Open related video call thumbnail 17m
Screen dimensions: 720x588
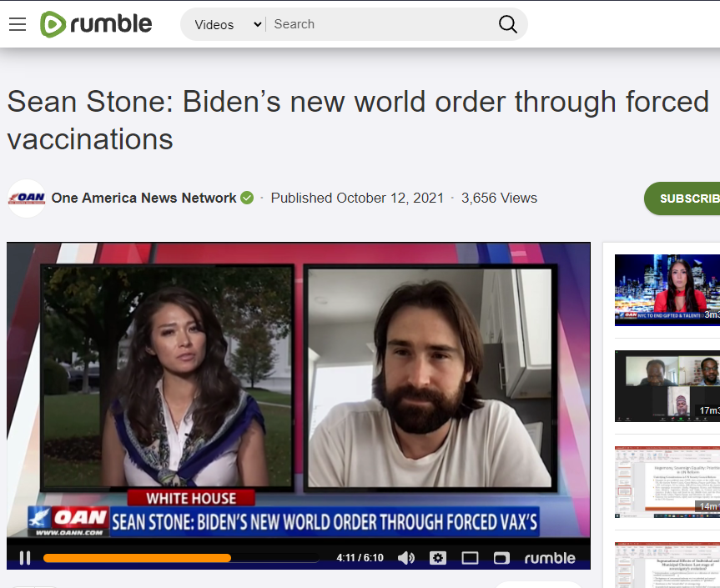tap(667, 386)
